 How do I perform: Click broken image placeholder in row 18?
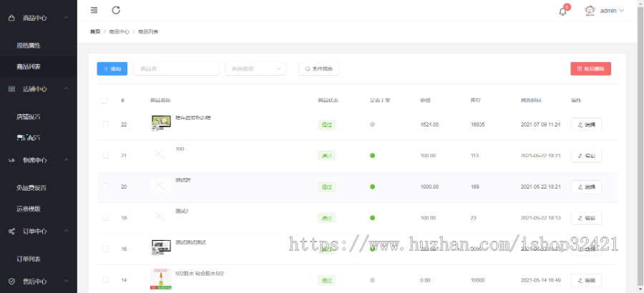pos(160,217)
